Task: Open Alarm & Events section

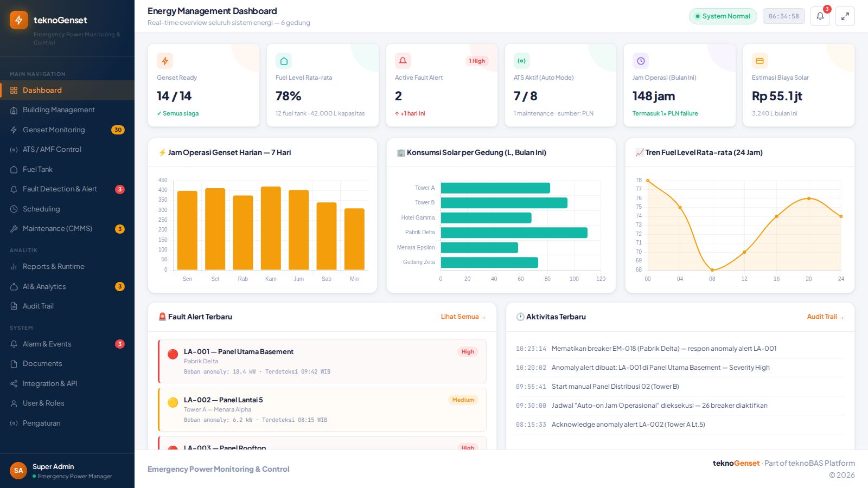Action: 67,344
